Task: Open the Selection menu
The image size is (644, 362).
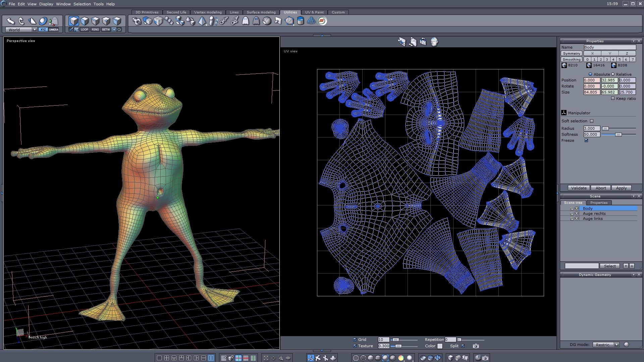Action: click(82, 4)
